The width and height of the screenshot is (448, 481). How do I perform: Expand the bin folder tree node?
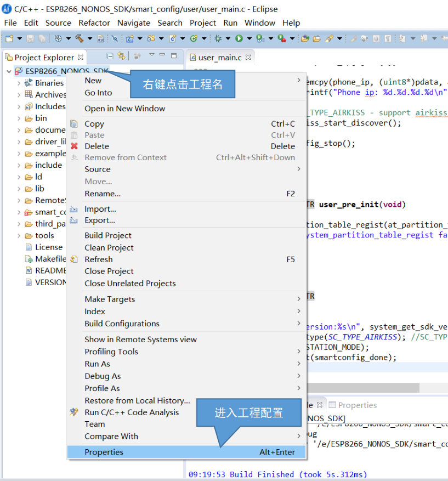coord(19,118)
